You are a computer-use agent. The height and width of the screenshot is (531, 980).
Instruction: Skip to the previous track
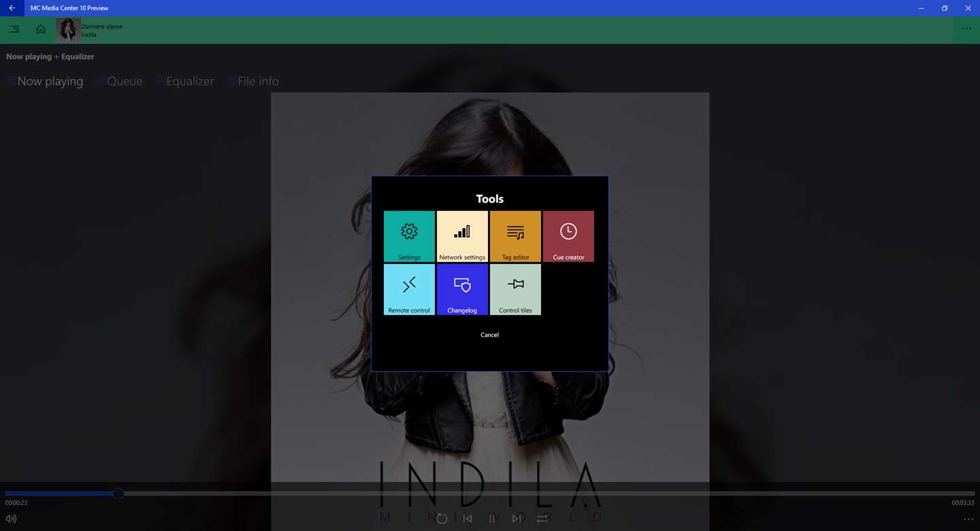[468, 519]
